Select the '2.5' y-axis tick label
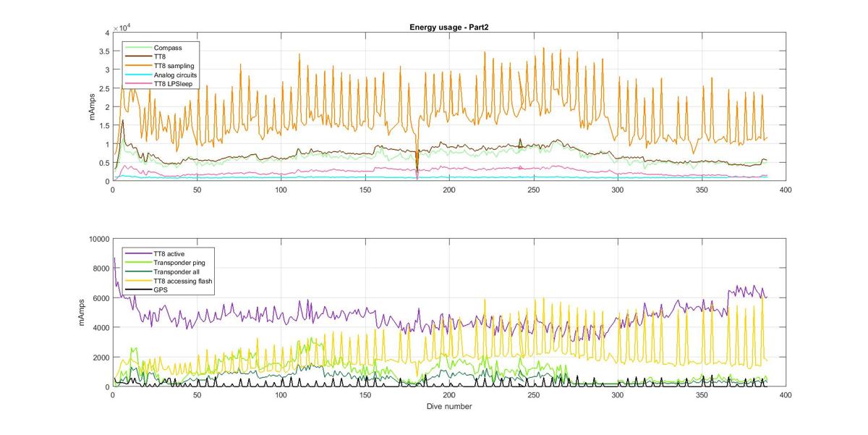868x435 pixels. tap(103, 89)
